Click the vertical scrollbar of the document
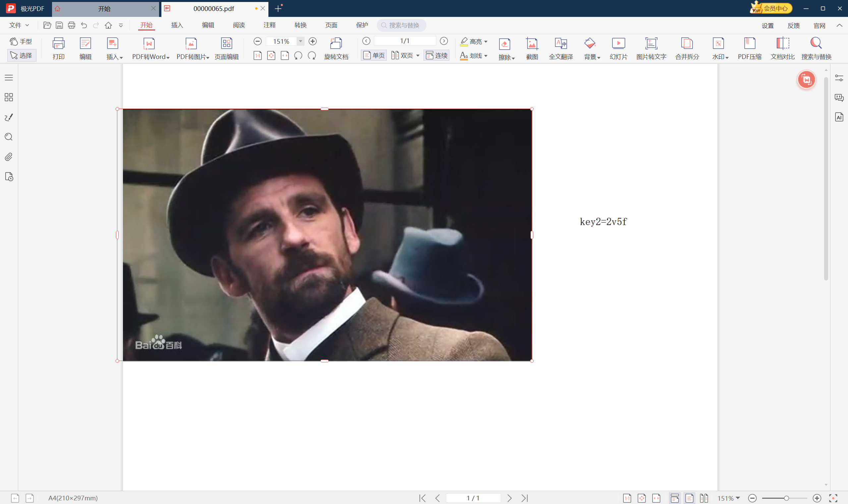 [x=826, y=178]
